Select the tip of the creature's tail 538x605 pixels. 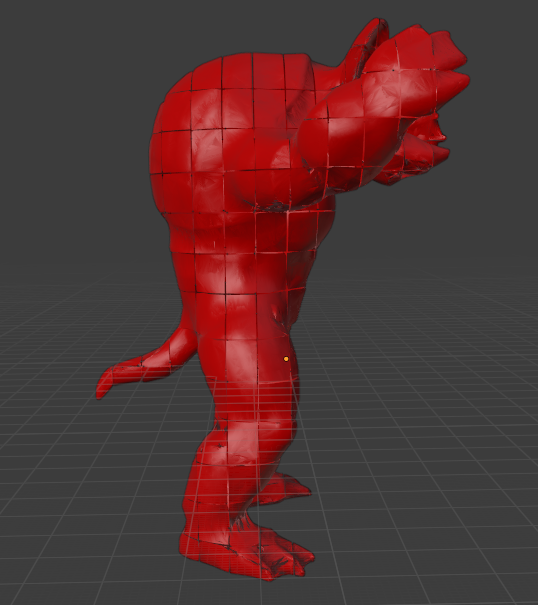tap(102, 386)
